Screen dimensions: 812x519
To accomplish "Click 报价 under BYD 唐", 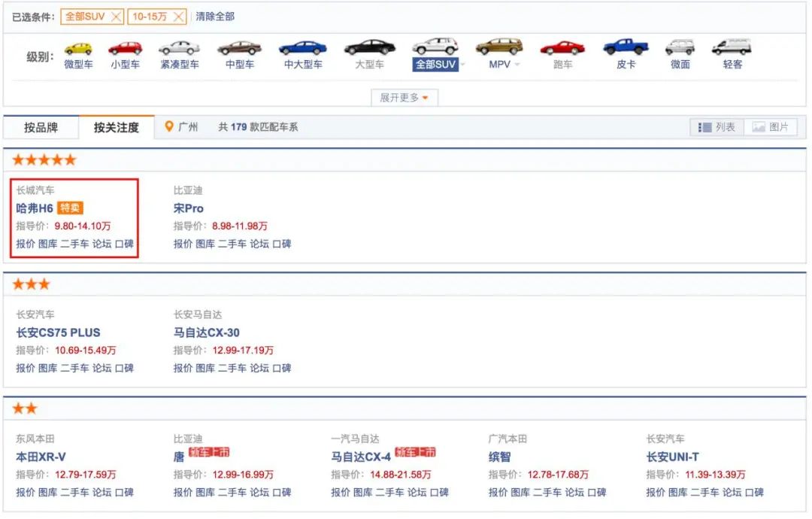I will 183,492.
